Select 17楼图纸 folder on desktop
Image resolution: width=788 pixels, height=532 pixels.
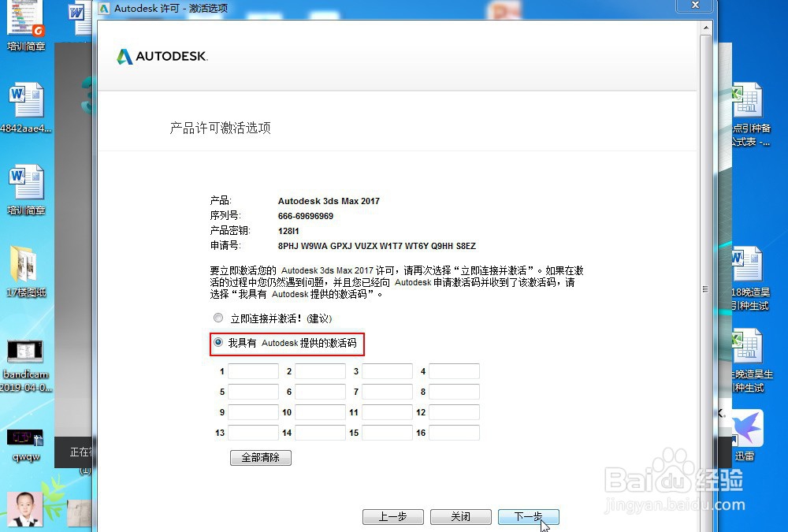tap(26, 272)
